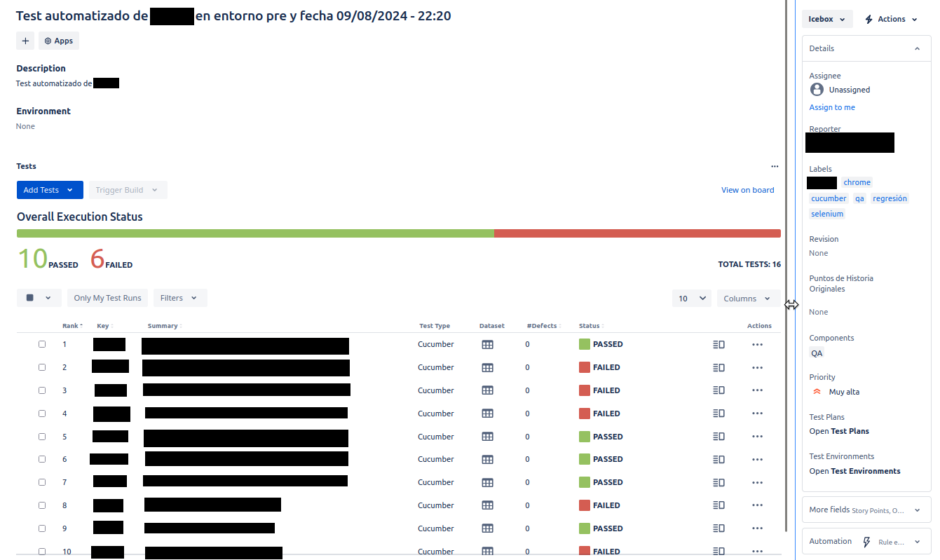Open the Icebox status dropdown
Image resolution: width=940 pixels, height=560 pixels.
pyautogui.click(x=827, y=20)
